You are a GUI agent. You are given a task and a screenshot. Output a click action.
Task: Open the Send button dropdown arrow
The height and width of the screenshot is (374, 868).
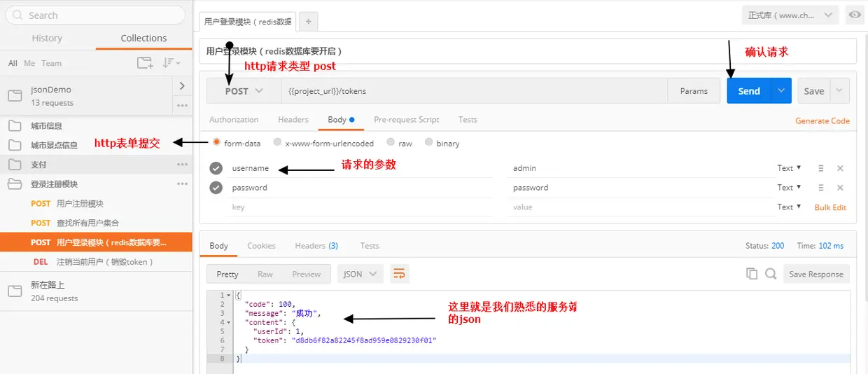(x=781, y=91)
